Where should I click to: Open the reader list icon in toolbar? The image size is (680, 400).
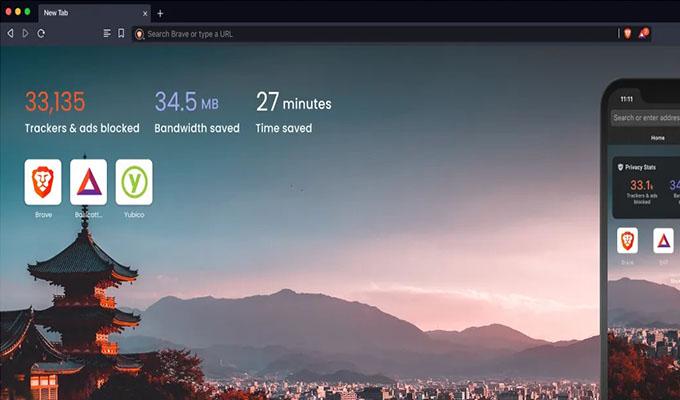click(x=107, y=33)
